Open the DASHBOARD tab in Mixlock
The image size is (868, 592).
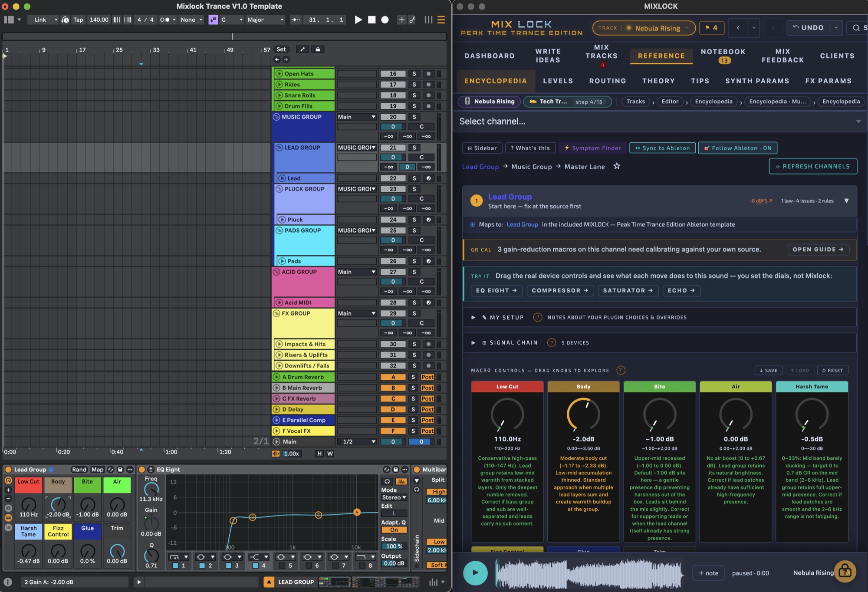pos(490,56)
